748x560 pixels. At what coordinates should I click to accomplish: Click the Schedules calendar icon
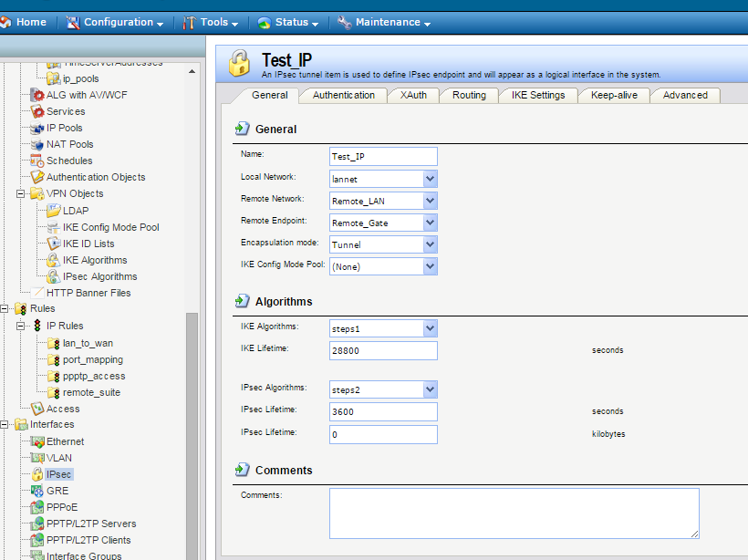point(37,161)
